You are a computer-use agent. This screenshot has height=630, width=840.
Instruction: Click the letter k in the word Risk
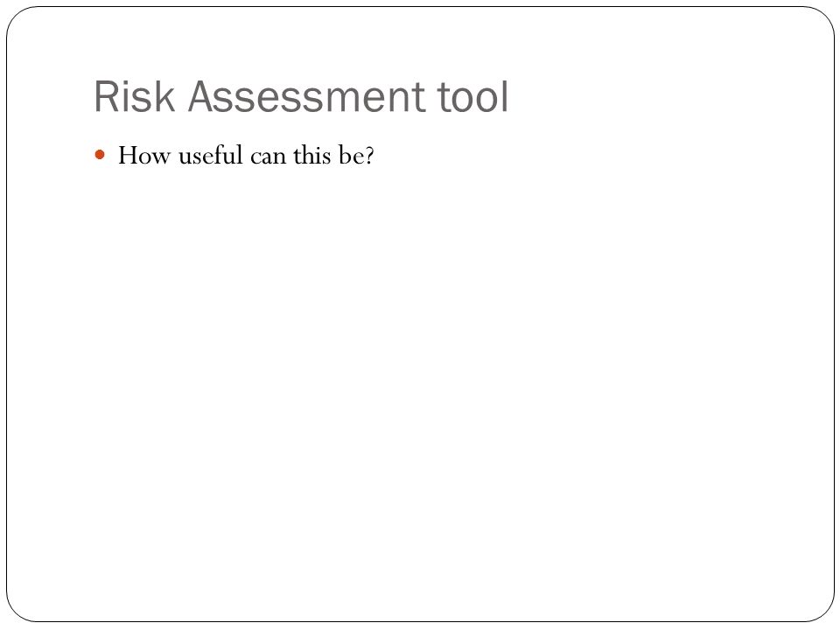(166, 96)
